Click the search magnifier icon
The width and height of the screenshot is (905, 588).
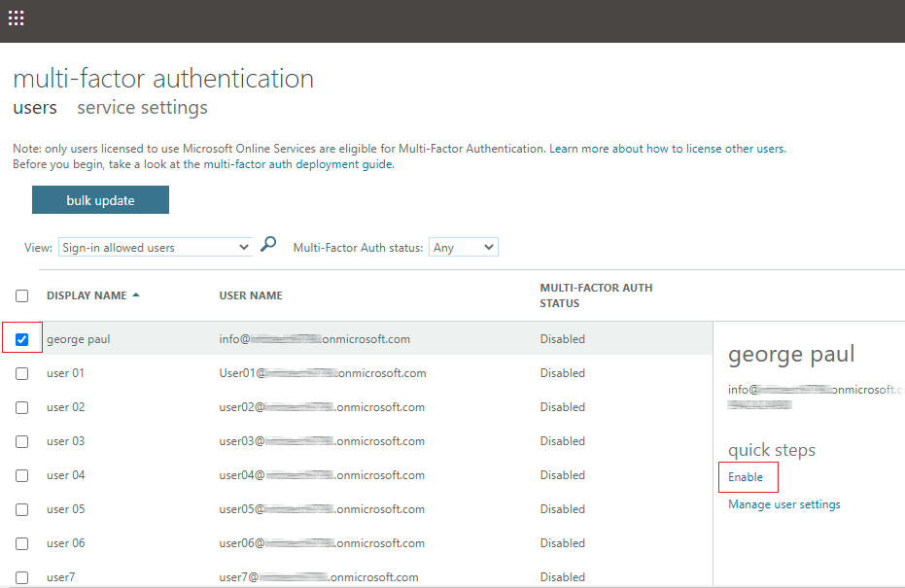pyautogui.click(x=269, y=246)
